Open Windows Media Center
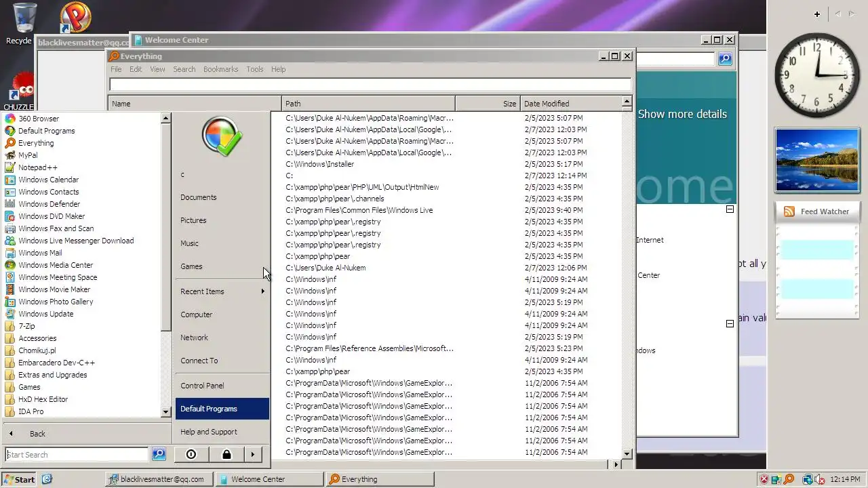The height and width of the screenshot is (488, 868). [56, 265]
